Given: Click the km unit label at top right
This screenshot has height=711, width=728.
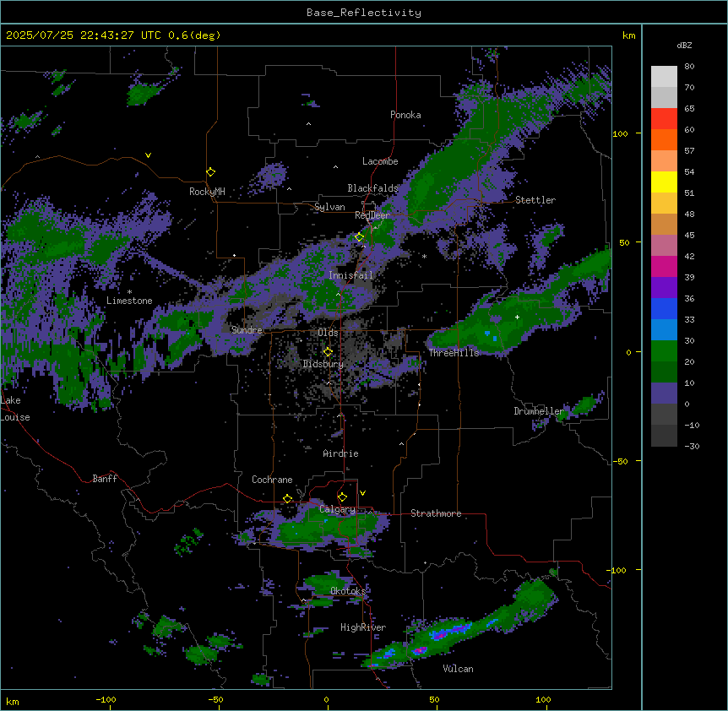Looking at the screenshot, I should [x=629, y=35].
